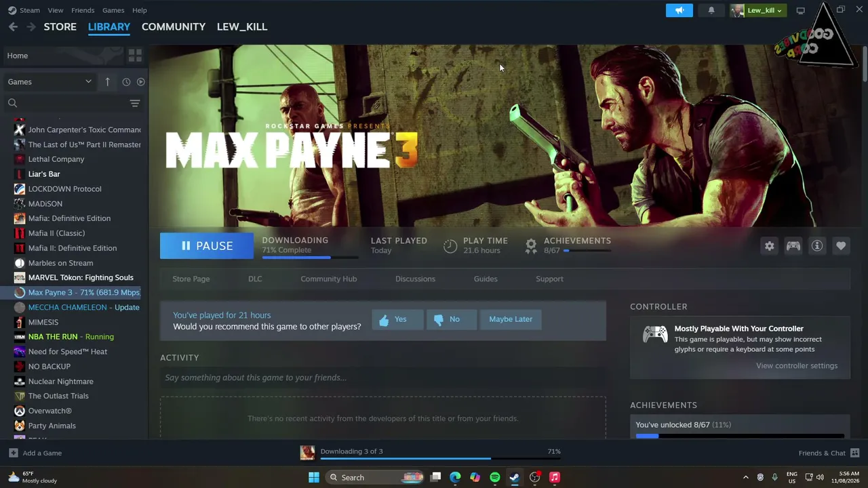Switch to the STORE tab
This screenshot has width=868, height=488.
tap(60, 26)
